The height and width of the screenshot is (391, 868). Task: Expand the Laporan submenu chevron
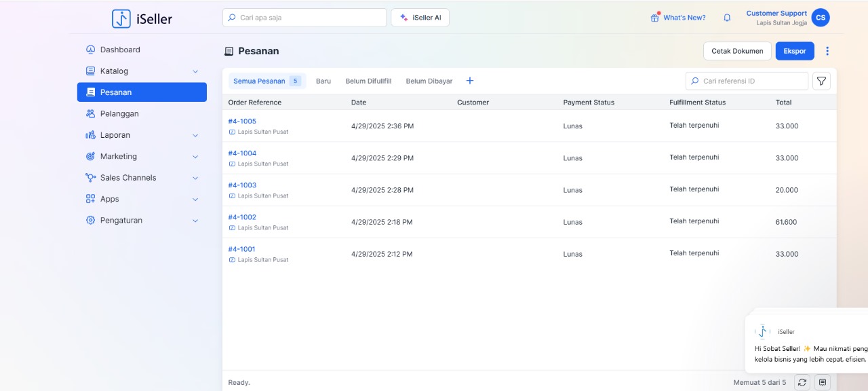pyautogui.click(x=195, y=135)
